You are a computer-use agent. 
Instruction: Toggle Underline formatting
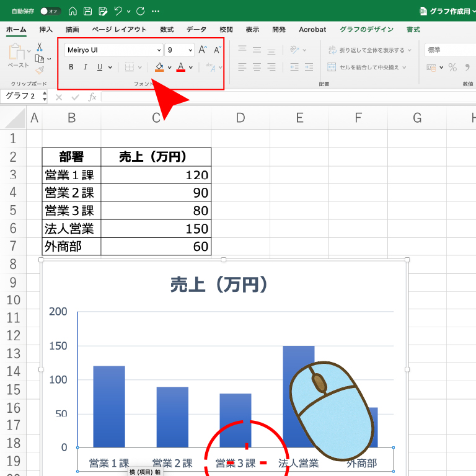(100, 67)
